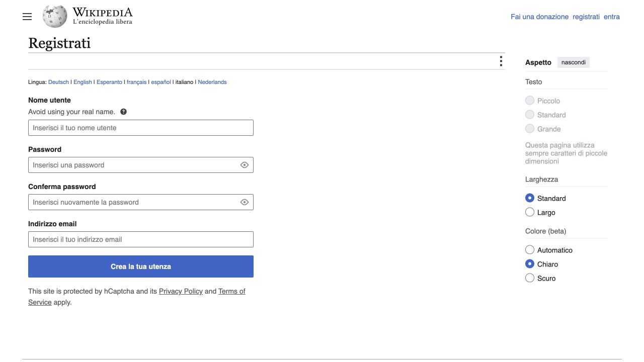Show password with the eye icon

pyautogui.click(x=245, y=165)
